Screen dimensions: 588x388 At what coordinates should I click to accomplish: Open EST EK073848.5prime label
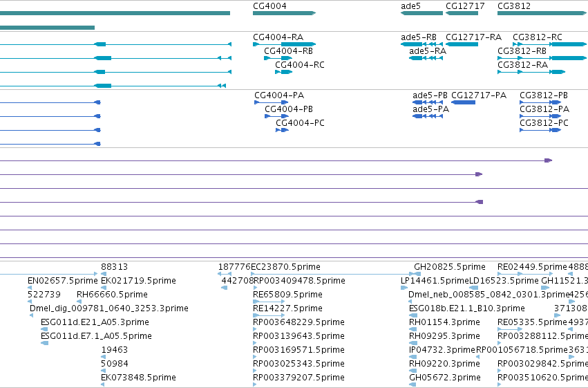138,378
